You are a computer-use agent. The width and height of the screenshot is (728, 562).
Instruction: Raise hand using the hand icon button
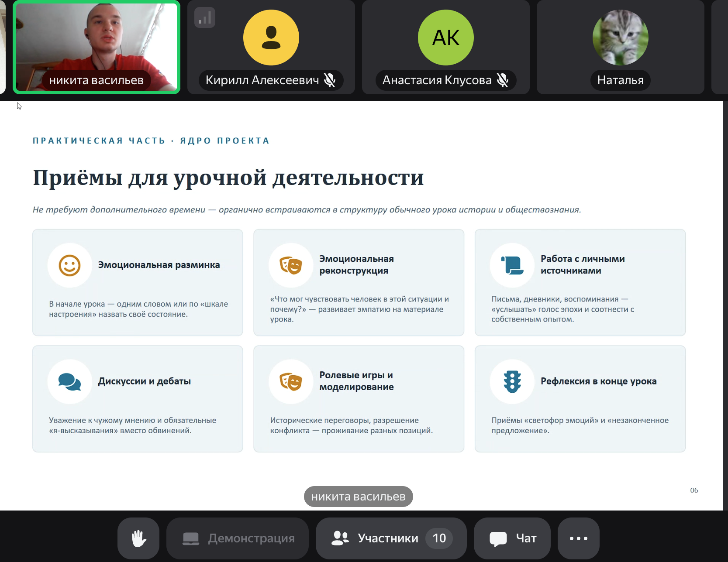[x=138, y=538]
